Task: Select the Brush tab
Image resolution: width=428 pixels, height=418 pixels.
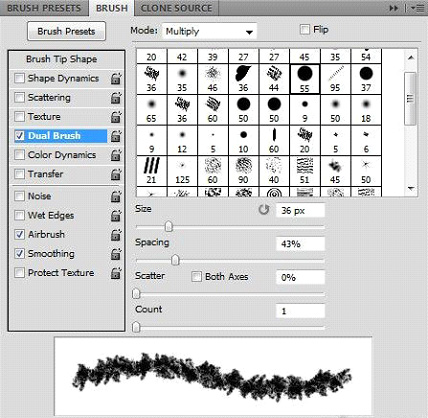Action: [112, 8]
